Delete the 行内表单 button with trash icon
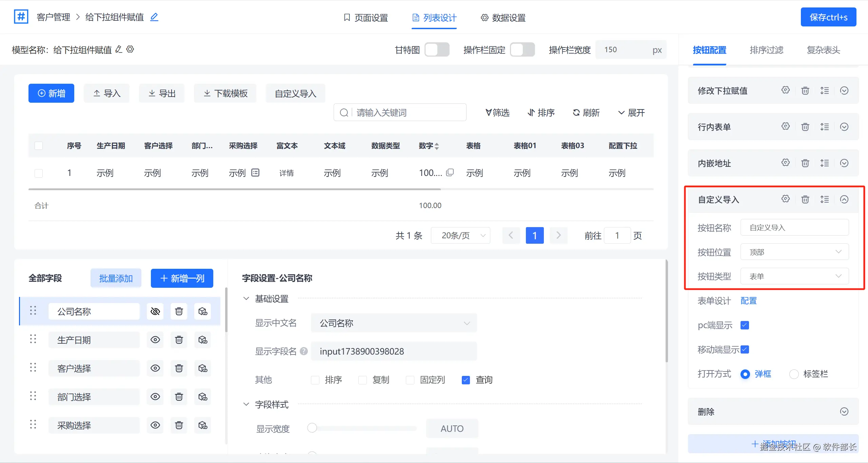This screenshot has width=868, height=463. 805,127
